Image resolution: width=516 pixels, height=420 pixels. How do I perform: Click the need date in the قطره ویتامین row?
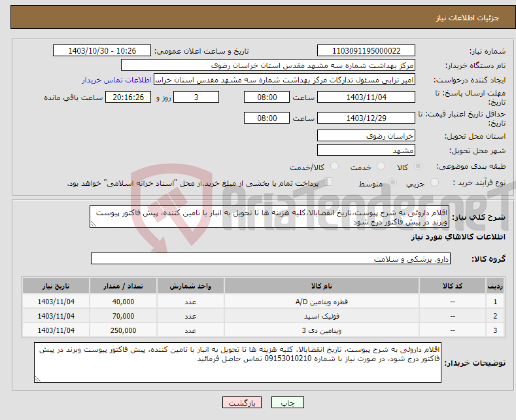[x=56, y=302]
